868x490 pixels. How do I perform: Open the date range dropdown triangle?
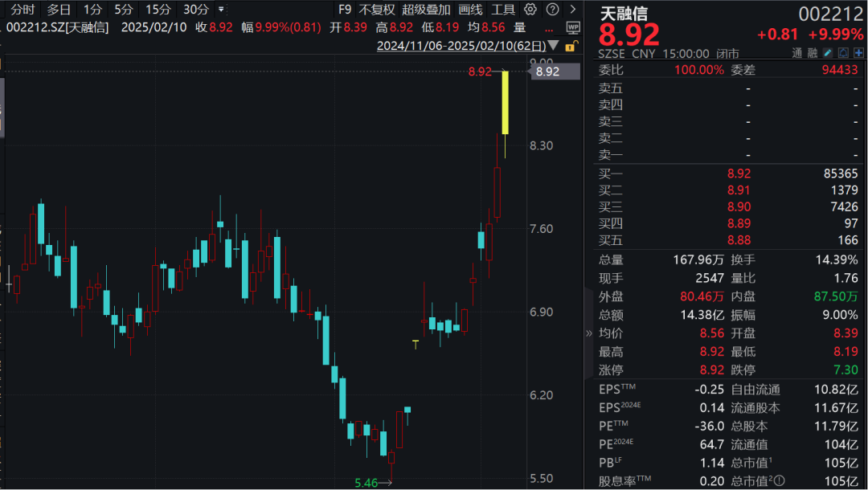click(553, 46)
